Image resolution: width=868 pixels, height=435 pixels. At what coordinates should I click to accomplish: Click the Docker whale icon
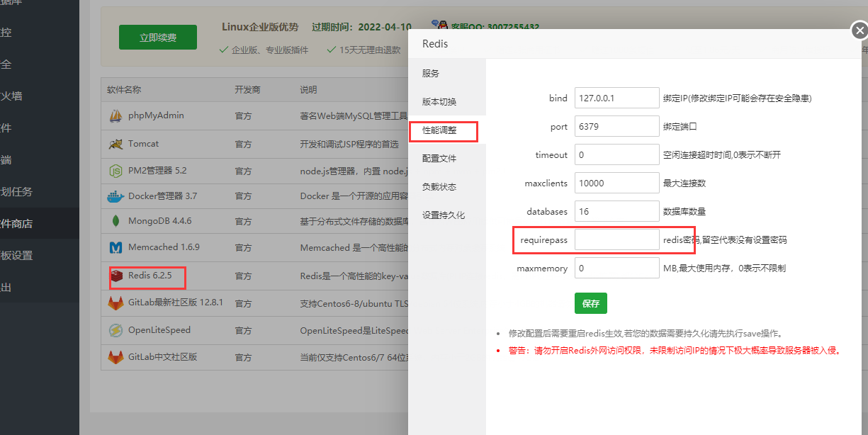coord(115,196)
